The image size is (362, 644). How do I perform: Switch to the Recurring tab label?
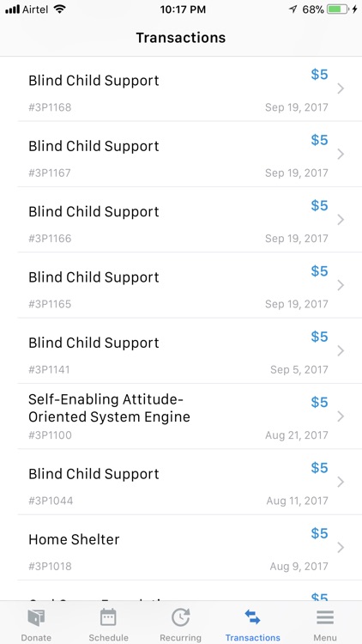(x=181, y=638)
